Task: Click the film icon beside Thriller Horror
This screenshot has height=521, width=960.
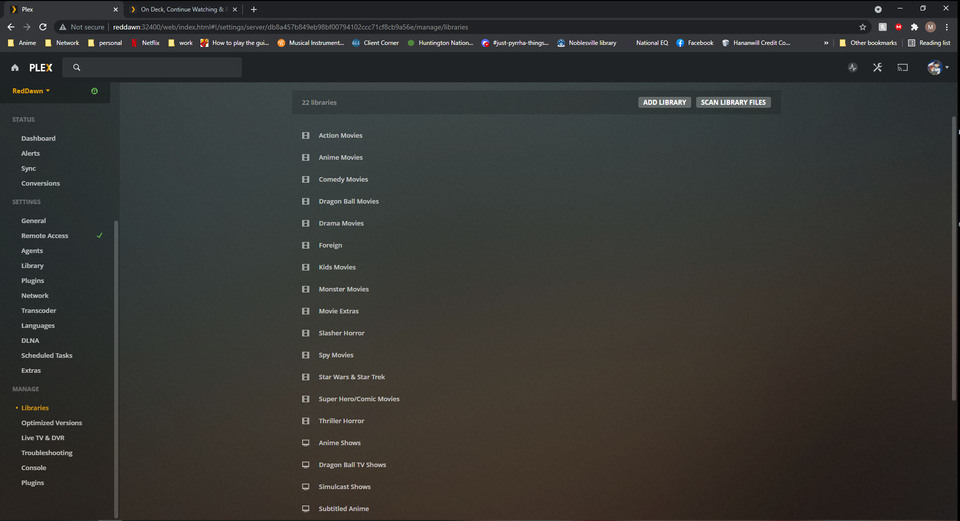Action: pyautogui.click(x=306, y=421)
